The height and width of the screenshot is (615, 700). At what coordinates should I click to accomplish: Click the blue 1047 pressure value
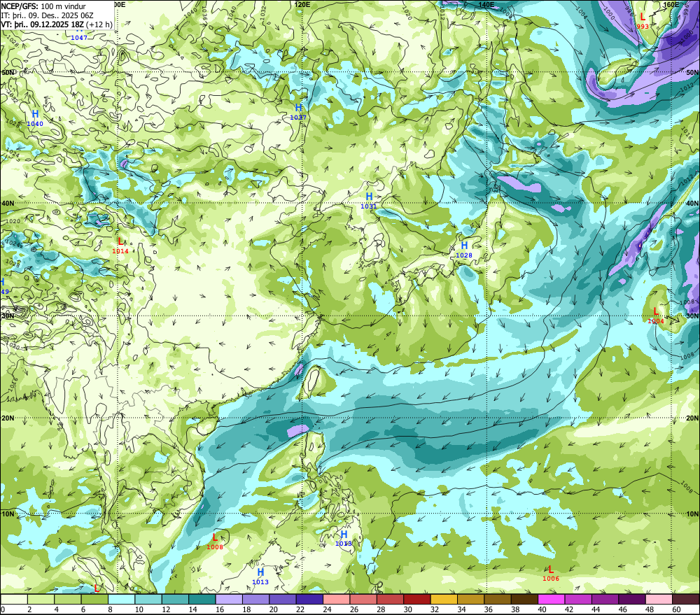coord(79,38)
